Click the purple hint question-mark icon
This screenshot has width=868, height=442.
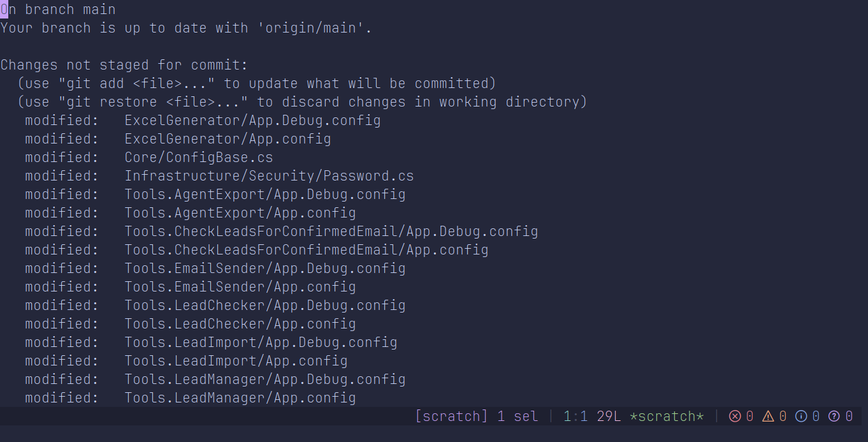coord(834,416)
